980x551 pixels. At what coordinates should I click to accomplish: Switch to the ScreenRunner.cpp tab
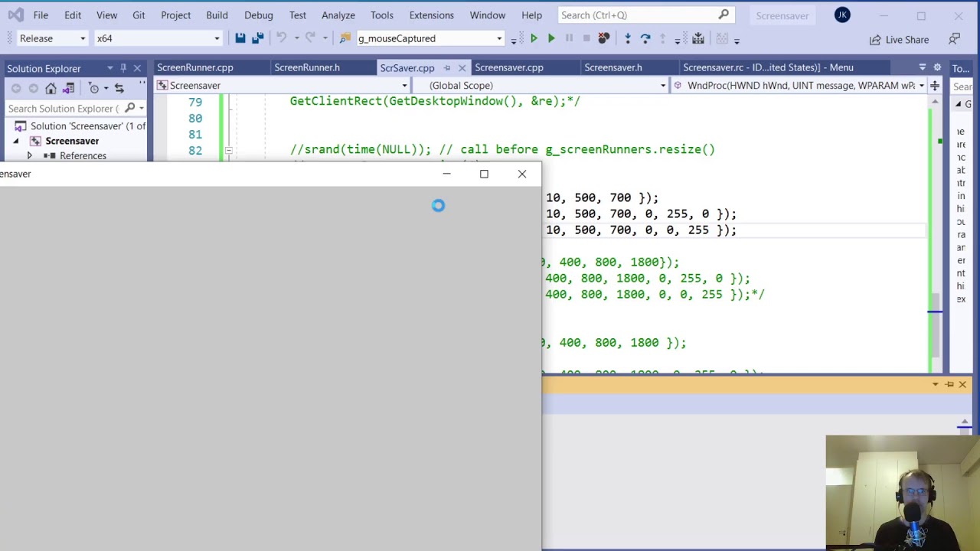tap(195, 67)
